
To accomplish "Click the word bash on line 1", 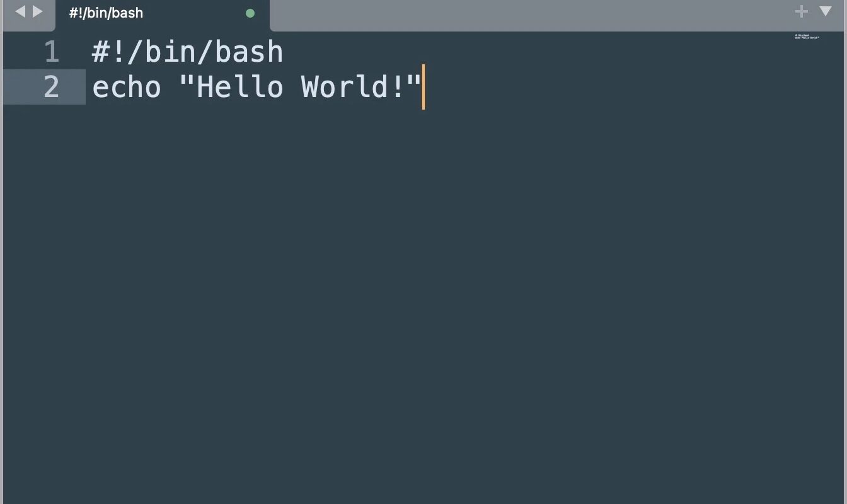I will click(249, 52).
